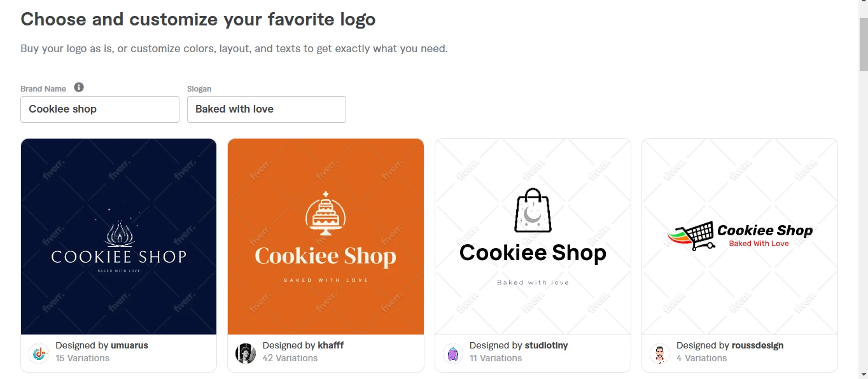Click umuarus designer avatar icon
Screen dimensions: 868x379
click(x=39, y=353)
